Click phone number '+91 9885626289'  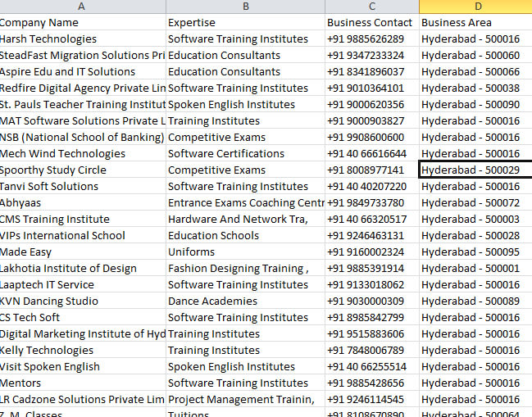click(372, 39)
